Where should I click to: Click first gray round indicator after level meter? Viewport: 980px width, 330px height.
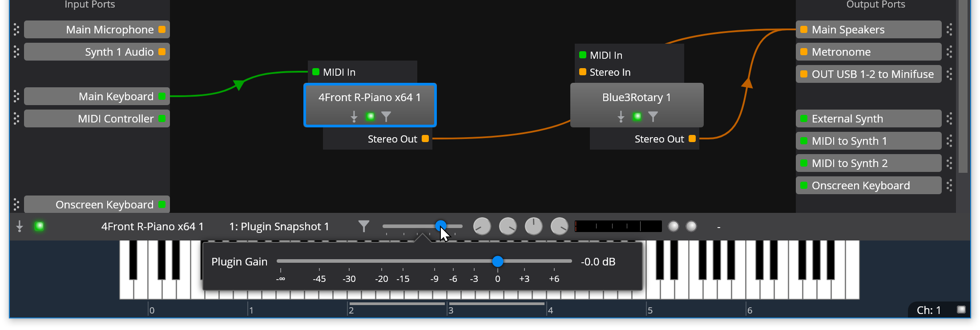pyautogui.click(x=673, y=226)
